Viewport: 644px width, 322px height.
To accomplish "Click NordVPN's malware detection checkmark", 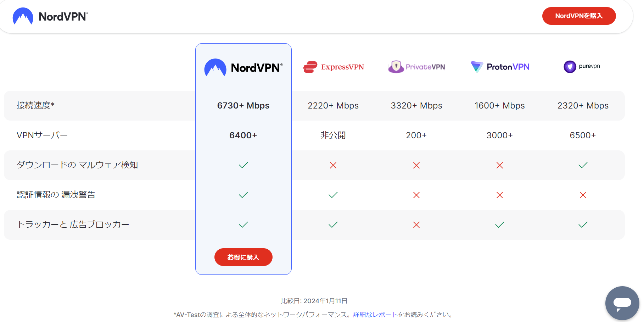I will coord(243,165).
